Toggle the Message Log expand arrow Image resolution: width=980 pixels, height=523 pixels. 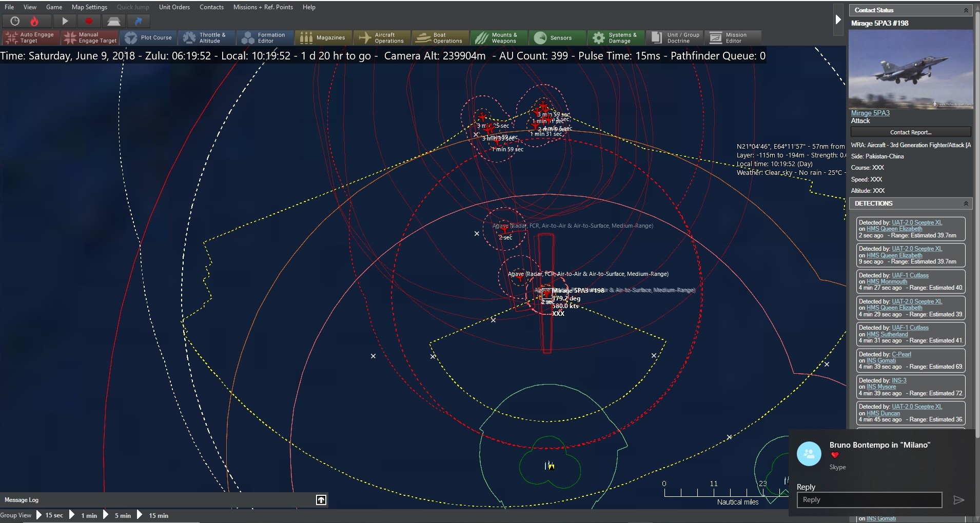pyautogui.click(x=320, y=499)
